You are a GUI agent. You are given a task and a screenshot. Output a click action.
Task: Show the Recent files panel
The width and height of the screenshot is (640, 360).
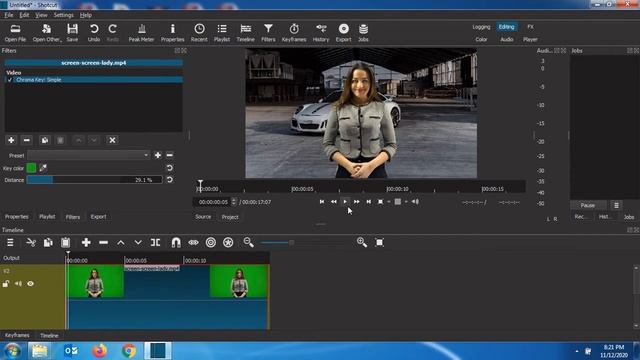pos(199,33)
